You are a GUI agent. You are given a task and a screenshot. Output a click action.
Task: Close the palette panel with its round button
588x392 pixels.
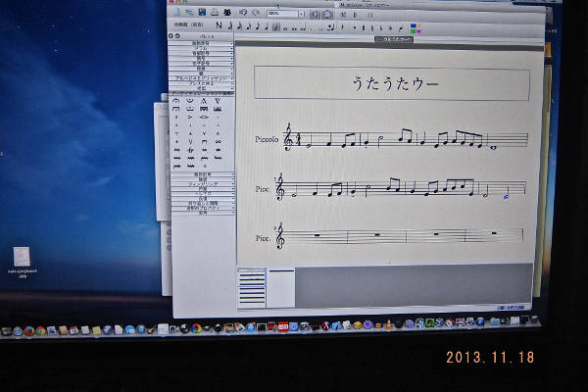[x=171, y=35]
